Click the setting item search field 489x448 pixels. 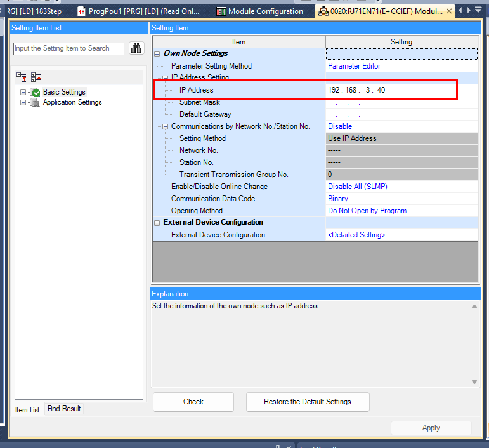pyautogui.click(x=68, y=48)
